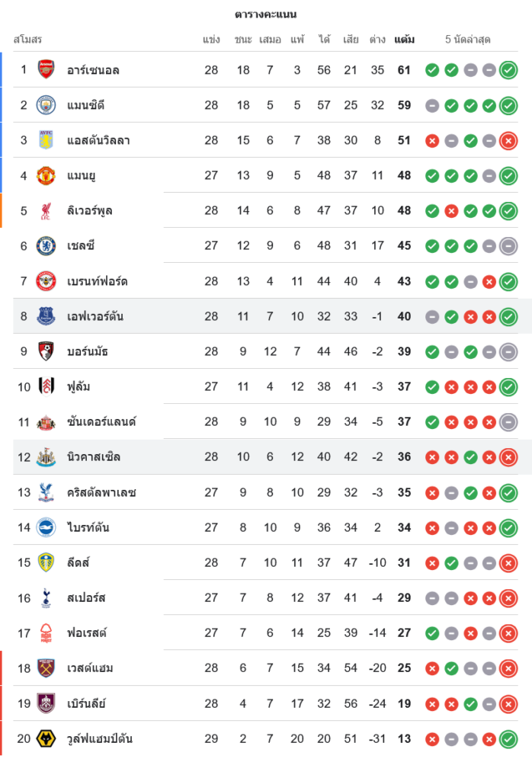Screen dimensions: 532x762
Task: Sort table by แต้ม points column
Action: [404, 40]
